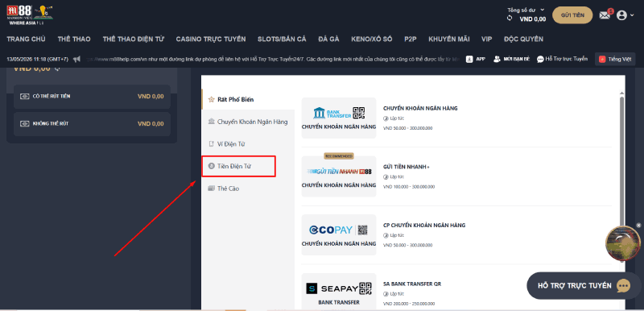
Task: Click the GỬI TIỀN deposit button
Action: (x=572, y=15)
